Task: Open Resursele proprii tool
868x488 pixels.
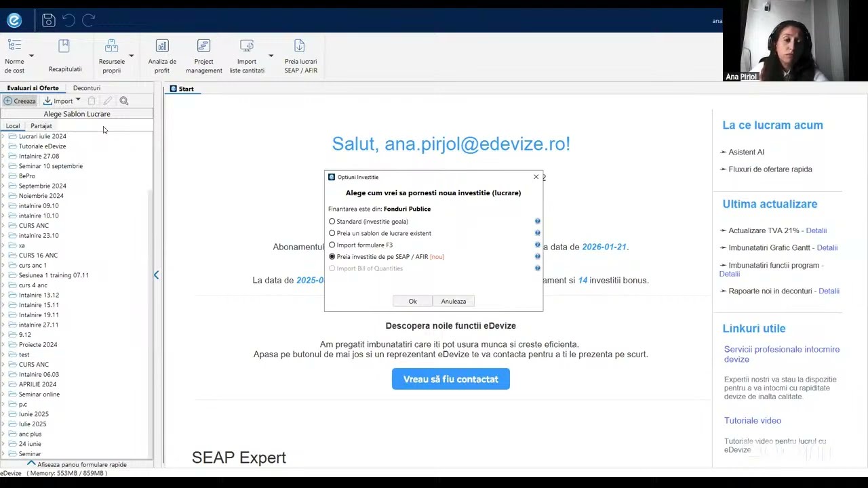Action: point(112,56)
